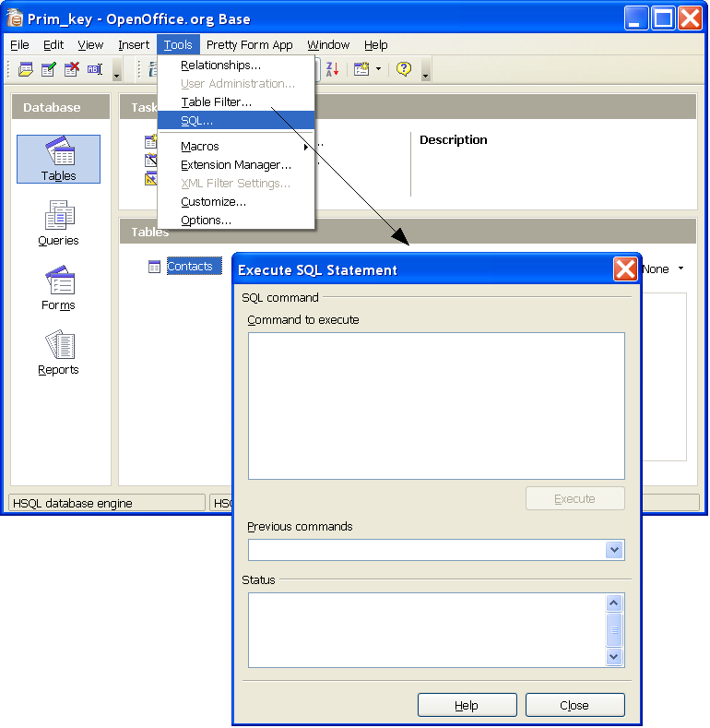
Task: Open the Pretty Form App menu
Action: [249, 44]
